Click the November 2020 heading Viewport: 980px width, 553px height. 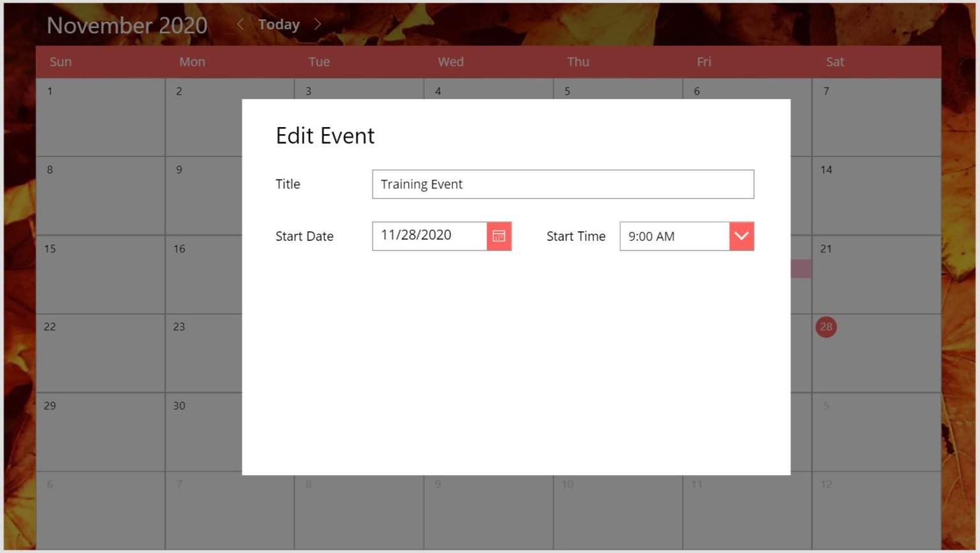pyautogui.click(x=127, y=24)
